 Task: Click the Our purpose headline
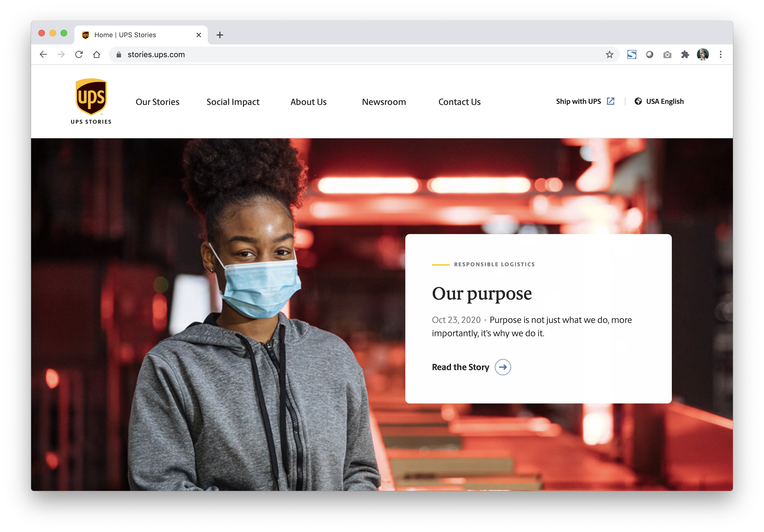click(x=481, y=294)
